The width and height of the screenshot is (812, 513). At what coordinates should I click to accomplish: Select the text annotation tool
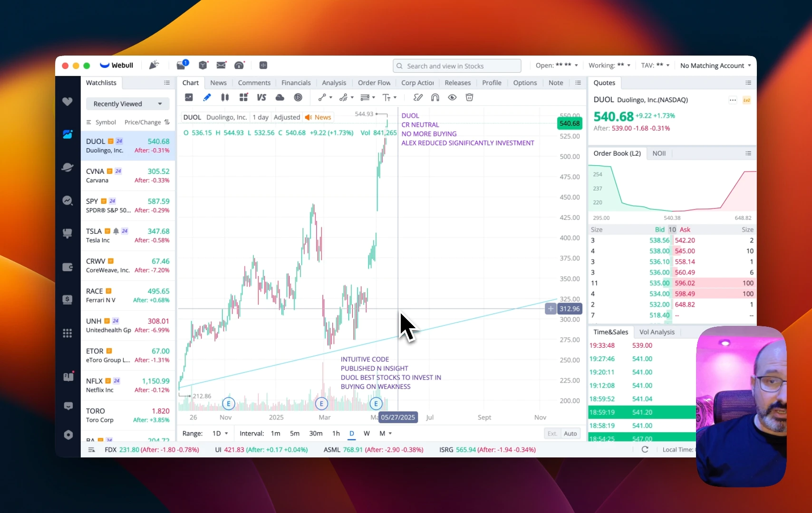[387, 97]
